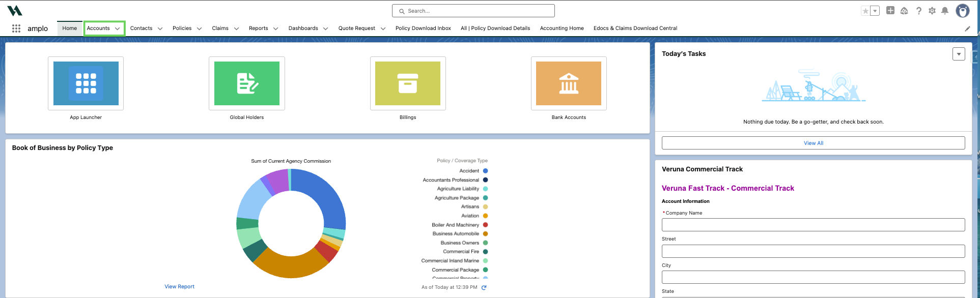
Task: Click 'Business Owners' in the legend
Action: (460, 243)
